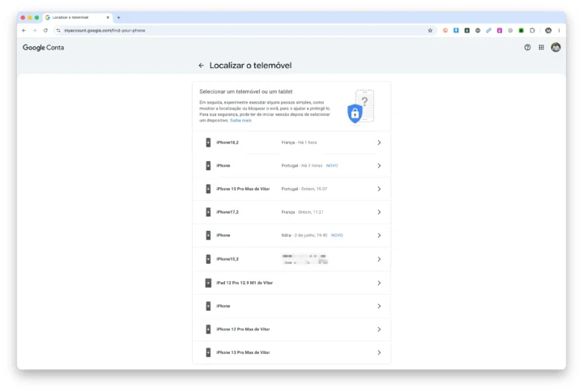583x392 pixels.
Task: Click the phone icon of iPhone 13 Pro Max de Vitor
Action: click(x=208, y=352)
